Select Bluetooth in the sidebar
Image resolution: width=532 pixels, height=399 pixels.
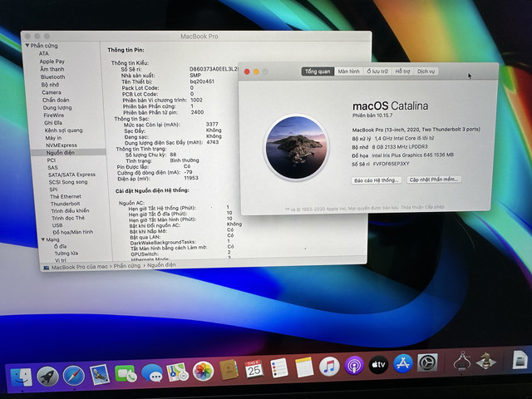[52, 77]
